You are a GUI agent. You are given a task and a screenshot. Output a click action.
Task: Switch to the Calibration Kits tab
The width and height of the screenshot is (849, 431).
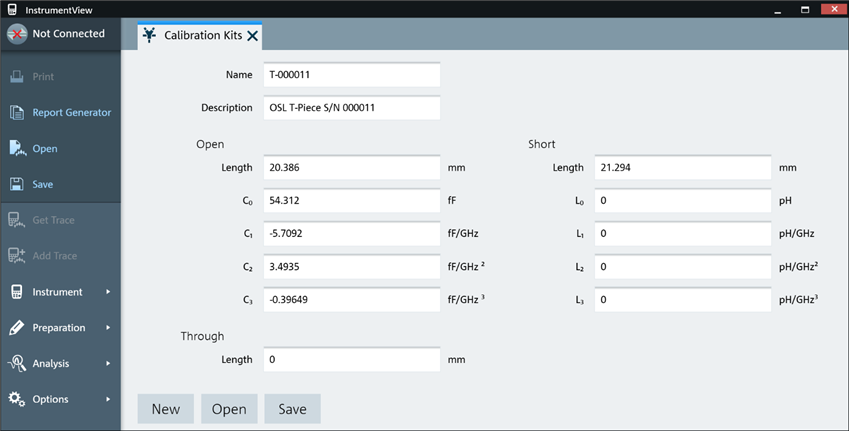click(200, 36)
